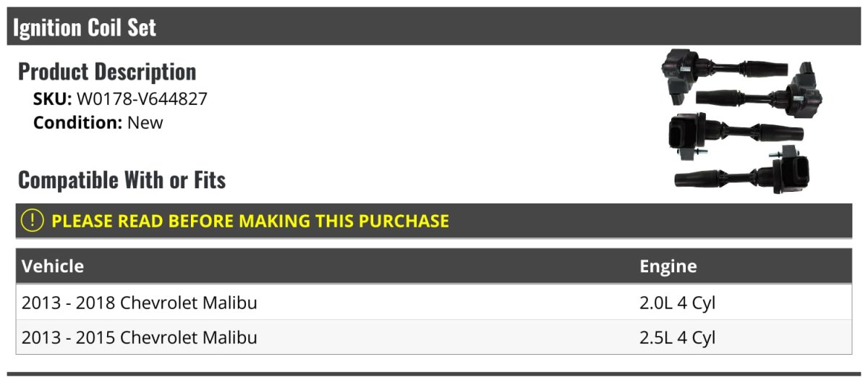Viewport: 868px width, 383px height.
Task: Click the Condition: New line
Action: tap(98, 123)
